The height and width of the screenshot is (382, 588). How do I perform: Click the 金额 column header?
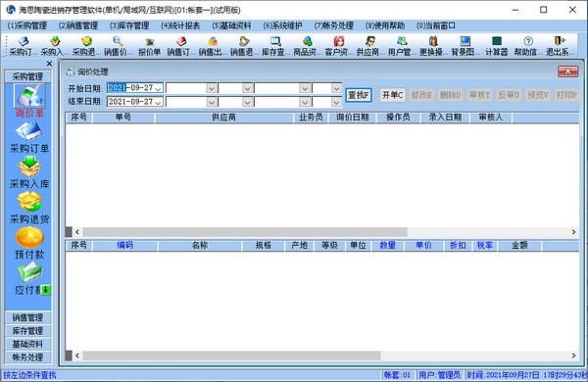coord(519,246)
